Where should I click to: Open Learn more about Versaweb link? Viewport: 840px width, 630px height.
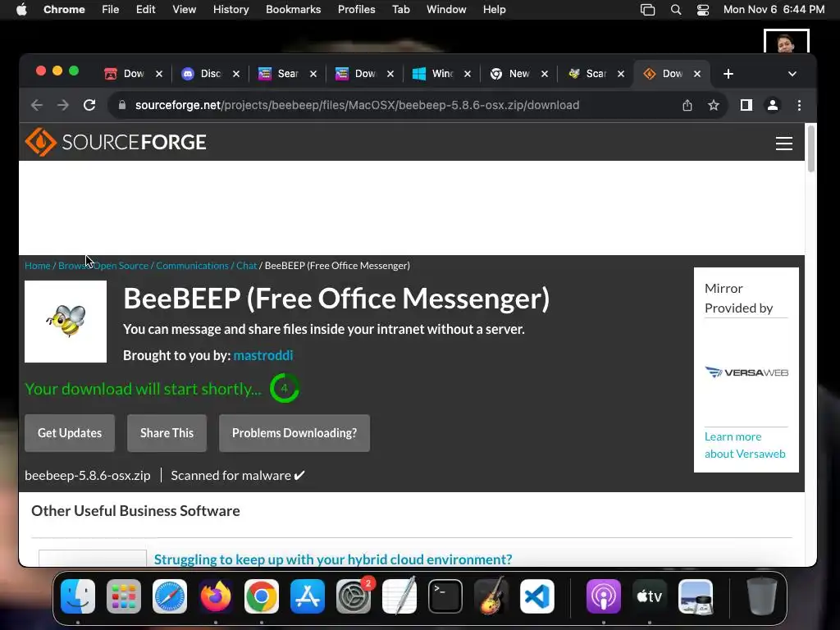[745, 445]
